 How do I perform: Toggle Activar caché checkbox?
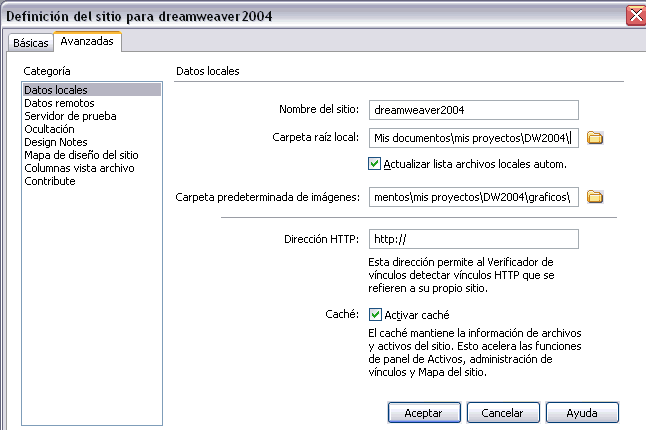coord(375,315)
